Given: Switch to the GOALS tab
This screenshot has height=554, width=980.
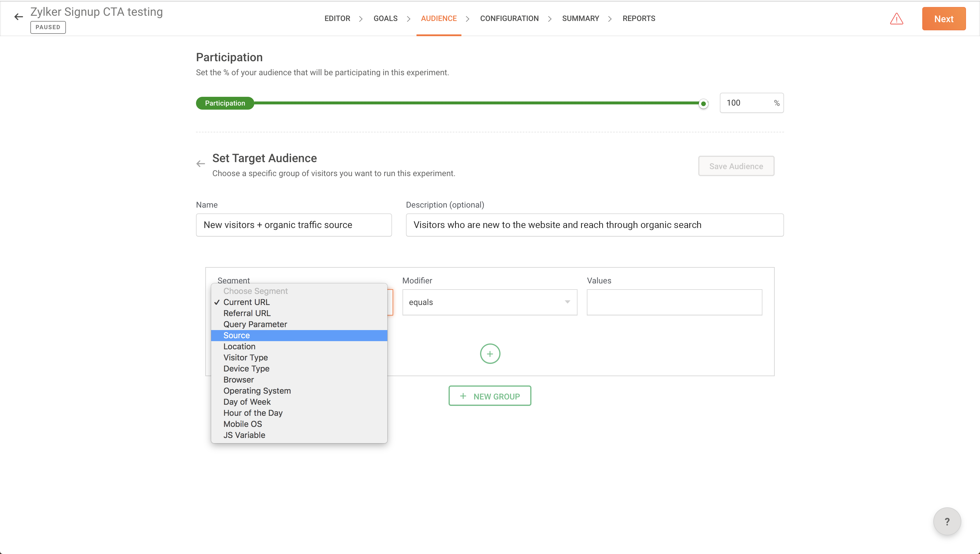Looking at the screenshot, I should (x=385, y=18).
